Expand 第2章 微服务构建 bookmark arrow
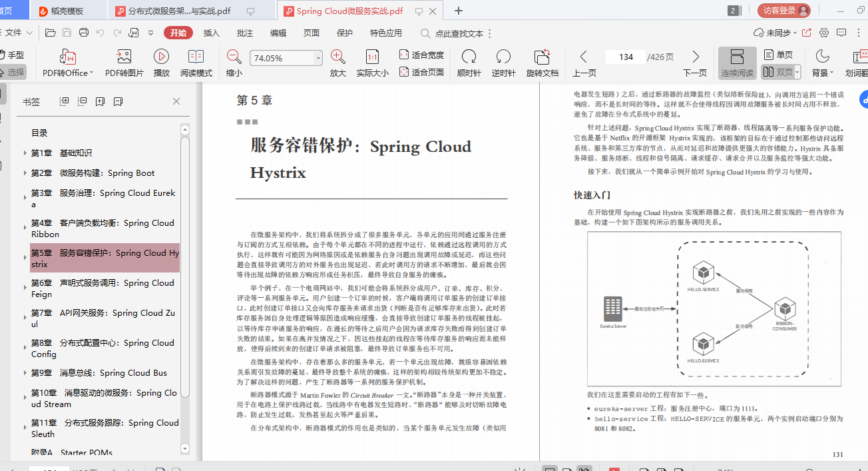This screenshot has height=471, width=868. (25, 173)
